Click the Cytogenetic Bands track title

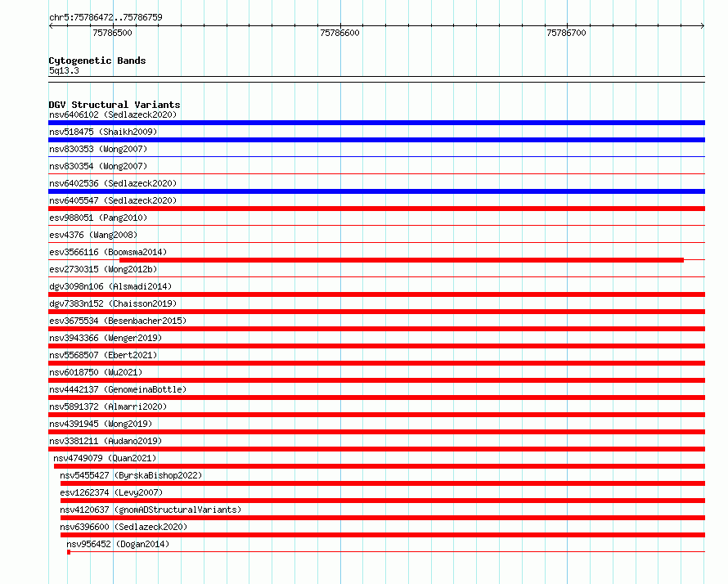click(97, 61)
